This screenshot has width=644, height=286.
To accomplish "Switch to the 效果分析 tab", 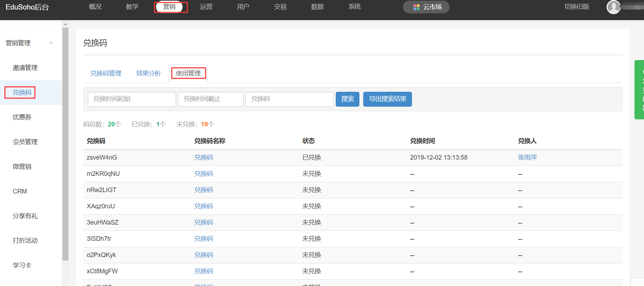I will click(x=148, y=73).
